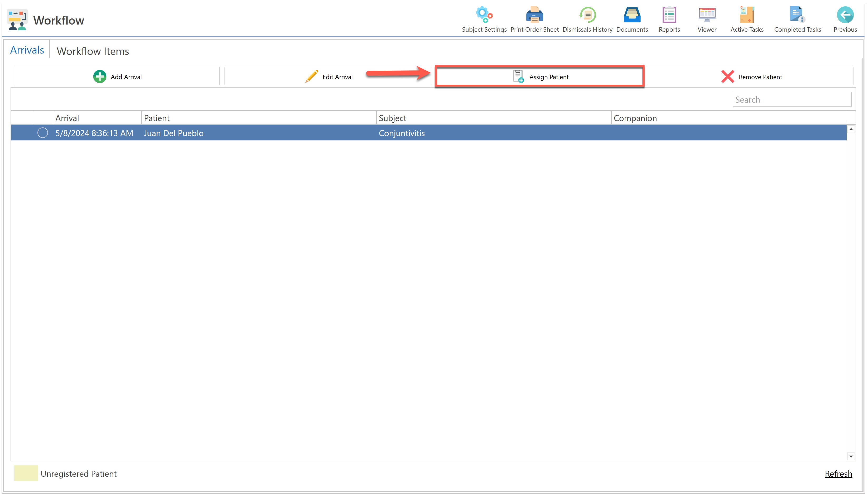This screenshot has width=868, height=497.
Task: Select the Arrivals tab
Action: tap(27, 50)
